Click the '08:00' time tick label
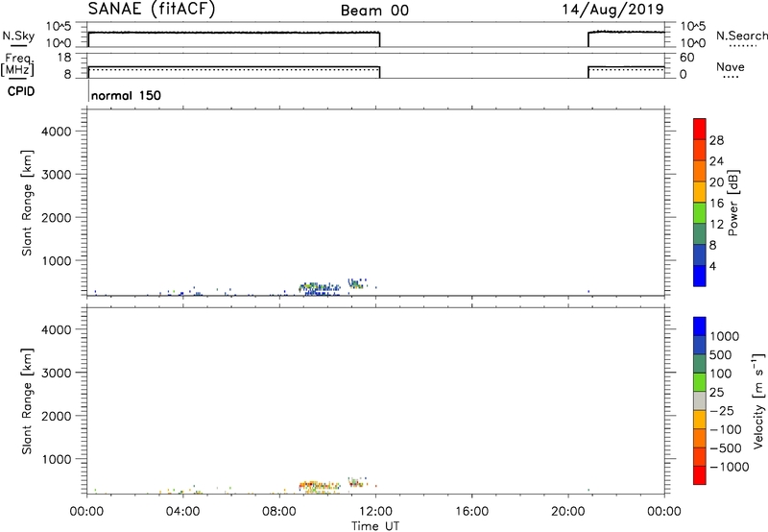The height and width of the screenshot is (532, 768). [x=279, y=512]
